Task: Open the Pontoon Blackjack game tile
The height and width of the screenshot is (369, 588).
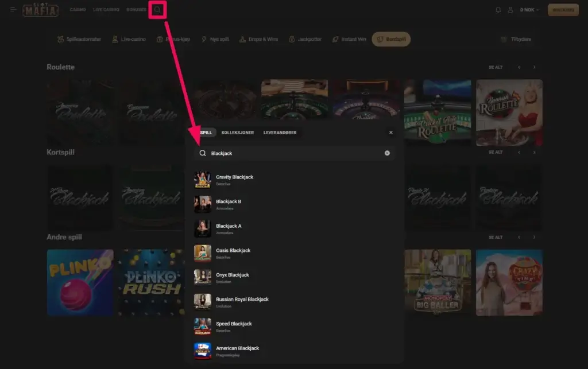Action: 509,197
